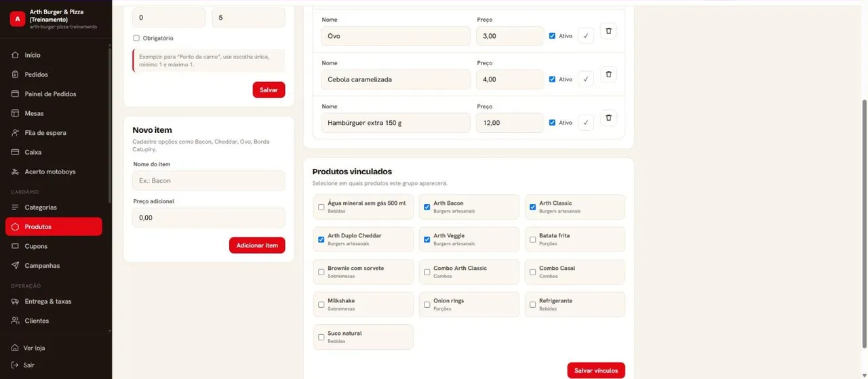Click the price field showing 12,00
The height and width of the screenshot is (379, 868).
(x=509, y=123)
